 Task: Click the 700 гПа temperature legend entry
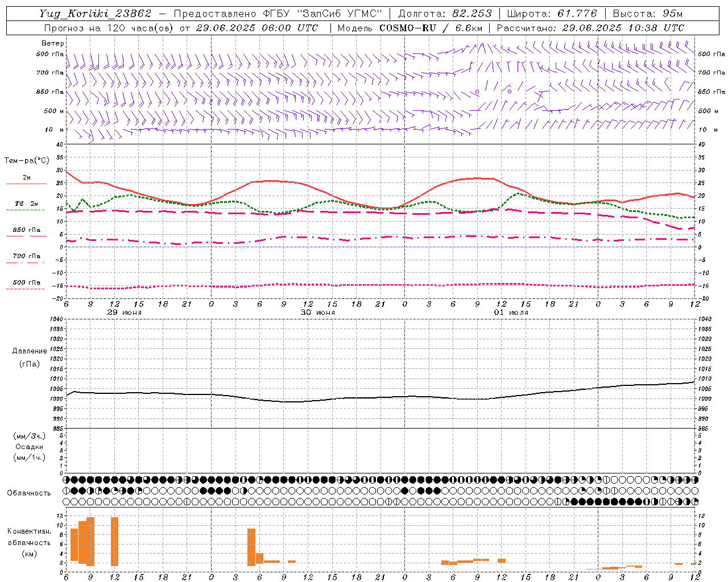[27, 256]
